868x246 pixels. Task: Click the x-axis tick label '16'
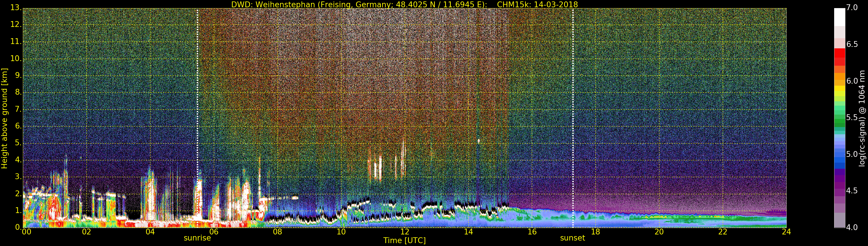pos(532,232)
